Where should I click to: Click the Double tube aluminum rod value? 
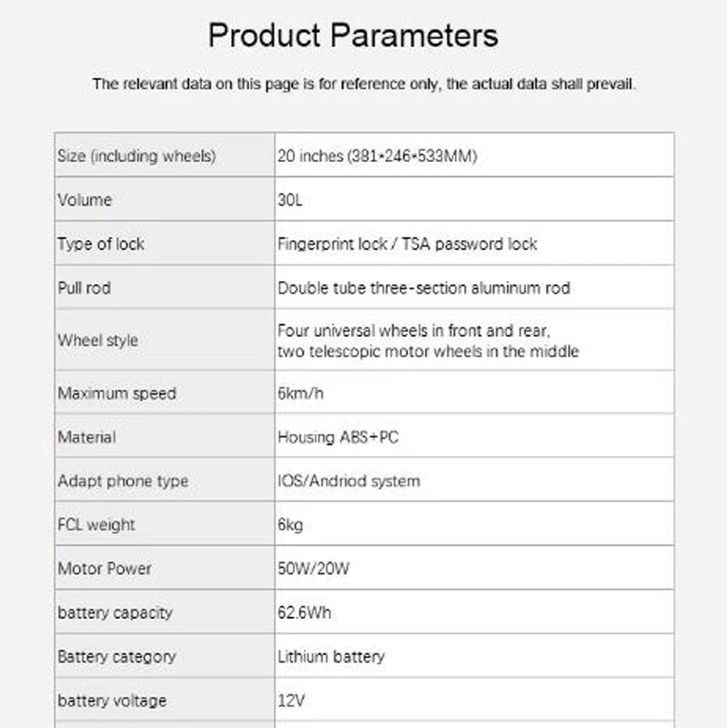point(424,288)
